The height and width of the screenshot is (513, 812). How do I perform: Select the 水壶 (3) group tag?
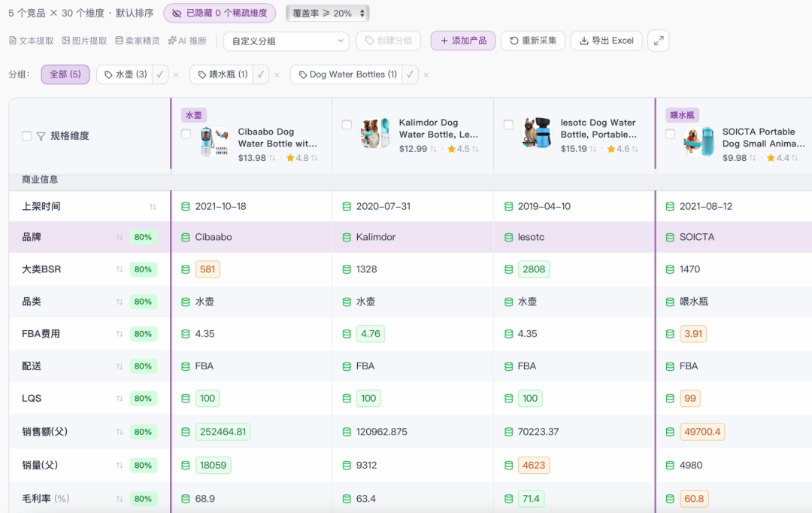(126, 74)
